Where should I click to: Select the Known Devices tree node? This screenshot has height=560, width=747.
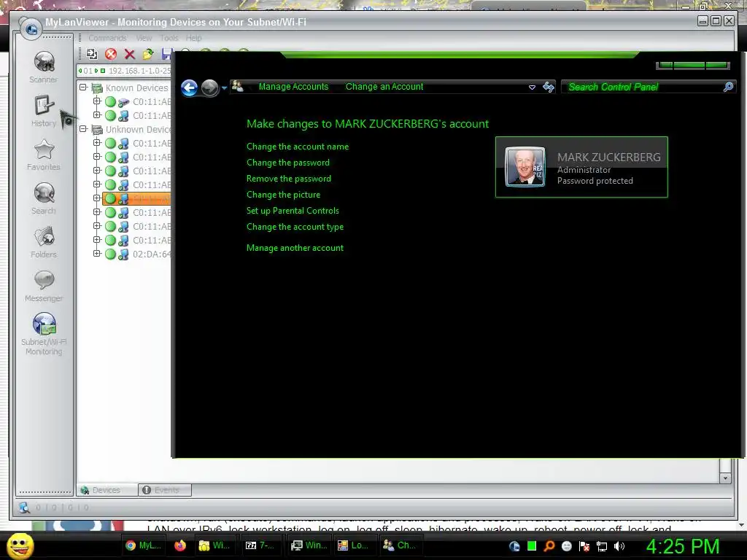point(136,88)
